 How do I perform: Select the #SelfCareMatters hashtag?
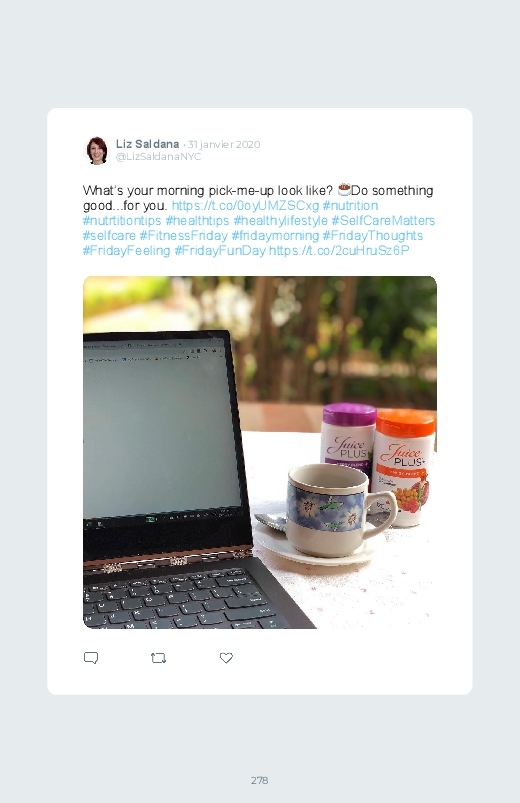click(x=383, y=221)
